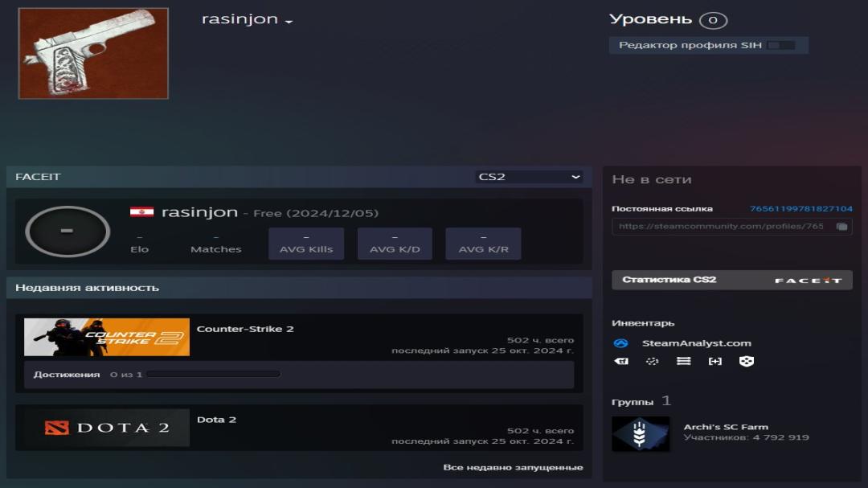868x488 pixels.
Task: Click the Steam ID permanent link number
Action: click(x=800, y=209)
